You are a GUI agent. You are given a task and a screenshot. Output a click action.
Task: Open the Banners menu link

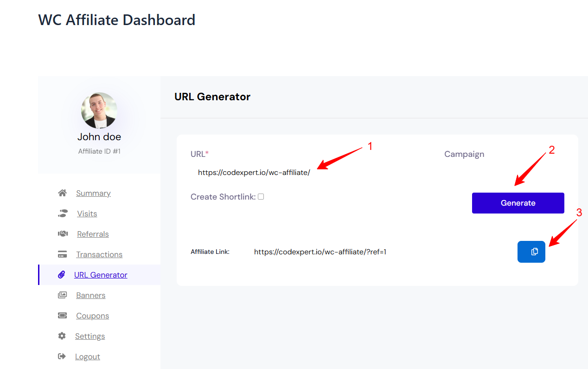(x=91, y=295)
